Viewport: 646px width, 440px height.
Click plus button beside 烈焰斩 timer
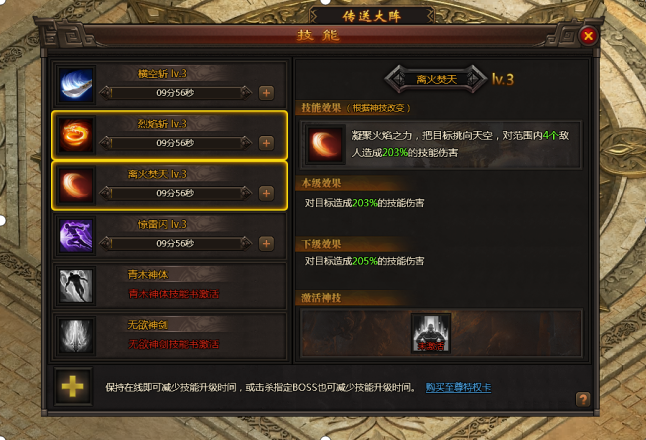[x=267, y=143]
